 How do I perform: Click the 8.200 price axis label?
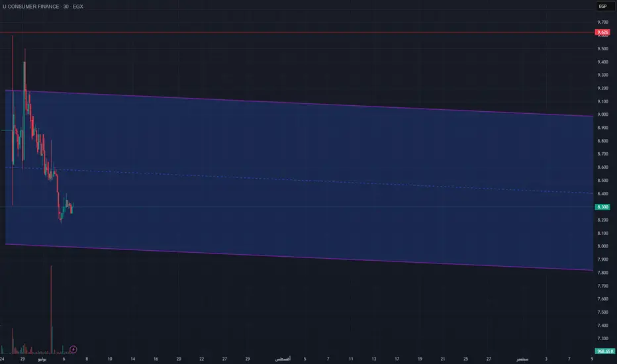pyautogui.click(x=602, y=220)
